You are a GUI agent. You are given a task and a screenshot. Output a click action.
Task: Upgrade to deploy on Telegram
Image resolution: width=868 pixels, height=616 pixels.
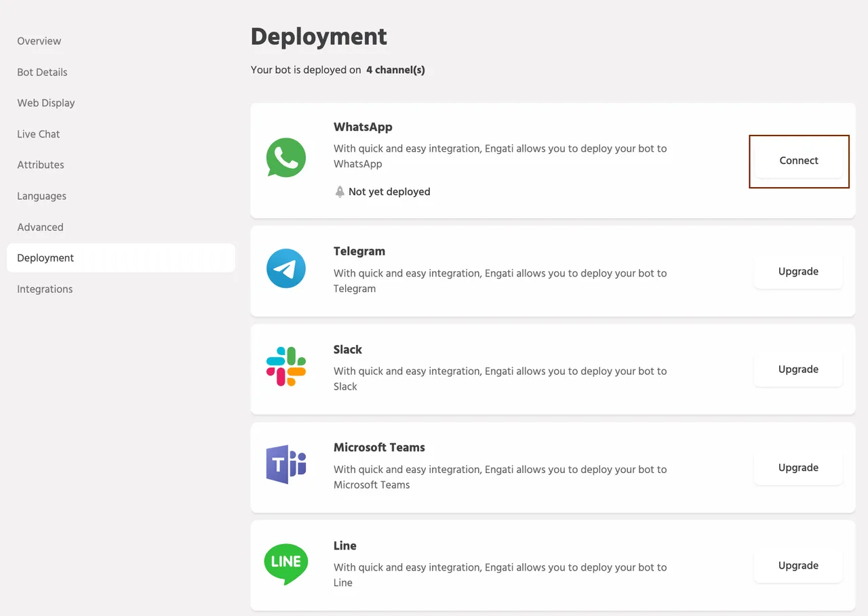coord(798,271)
